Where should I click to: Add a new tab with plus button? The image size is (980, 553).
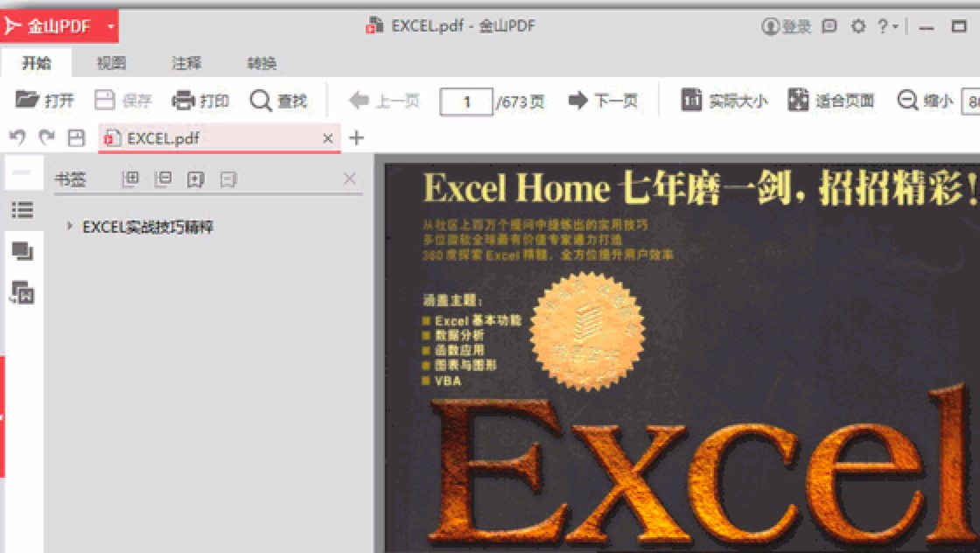356,138
